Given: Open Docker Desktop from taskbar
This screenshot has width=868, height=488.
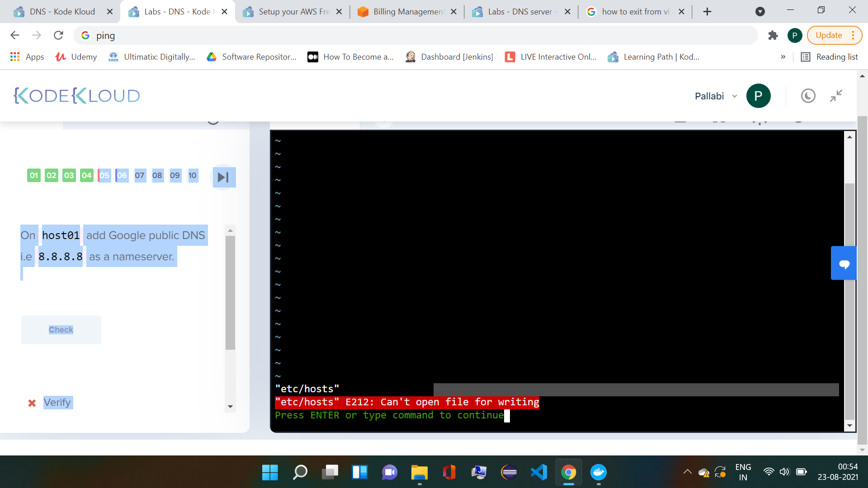Looking at the screenshot, I should point(598,473).
